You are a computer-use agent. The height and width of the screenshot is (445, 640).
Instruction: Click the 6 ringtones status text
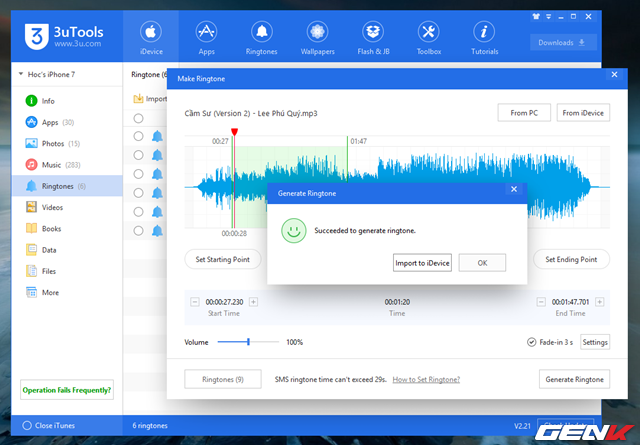tap(150, 425)
